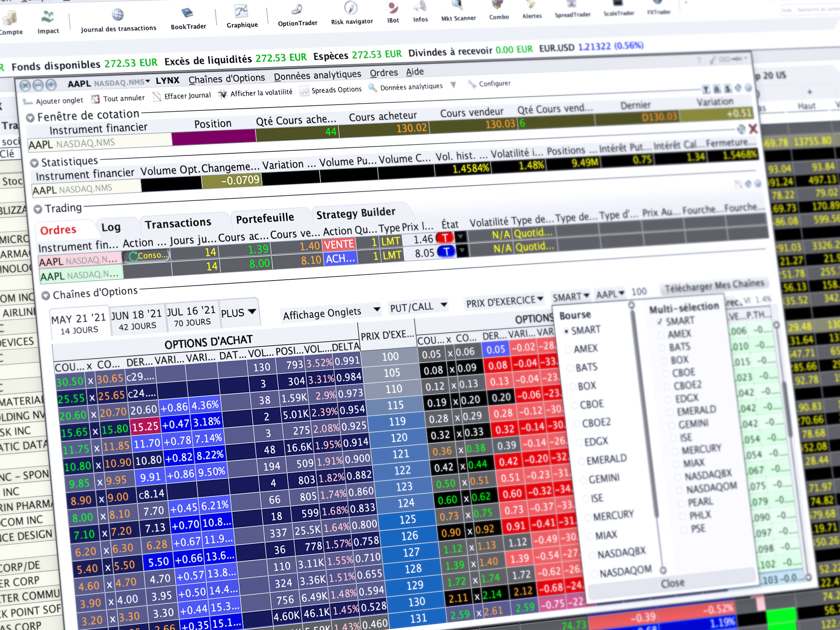Open the Mkt Scanner
Image resolution: width=840 pixels, height=630 pixels.
click(458, 11)
